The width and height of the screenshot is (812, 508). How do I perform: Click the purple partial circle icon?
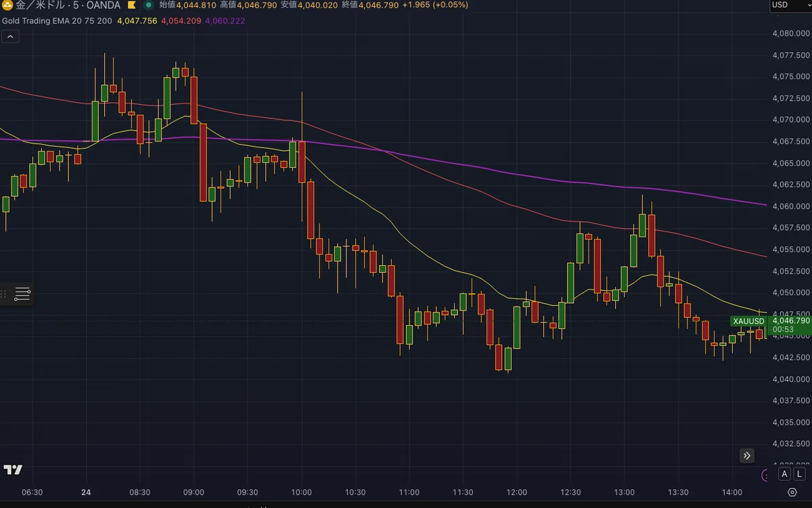[765, 476]
